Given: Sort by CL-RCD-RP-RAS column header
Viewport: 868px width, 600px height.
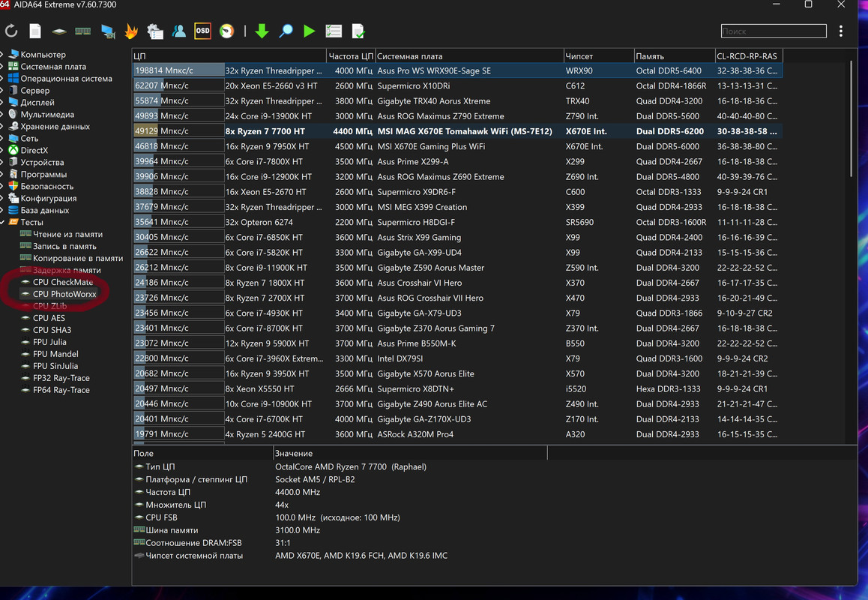Looking at the screenshot, I should (x=748, y=56).
